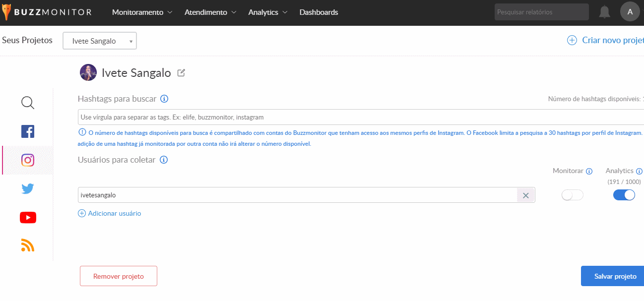Screen dimensions: 644x301
Task: Select the Instagram icon in the sidebar
Action: tap(28, 160)
